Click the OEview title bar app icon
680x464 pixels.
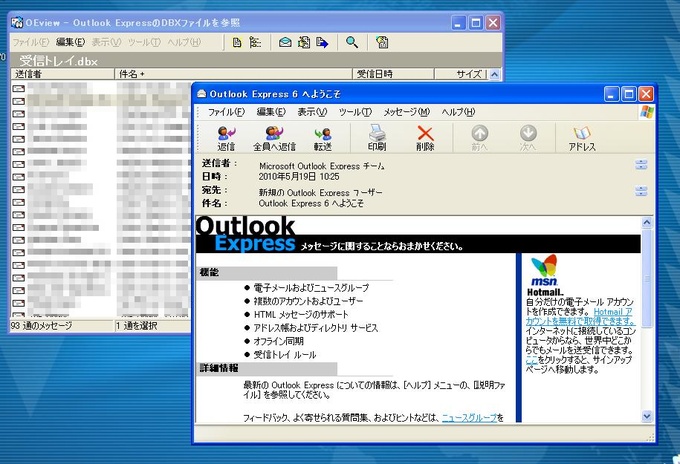[17, 23]
